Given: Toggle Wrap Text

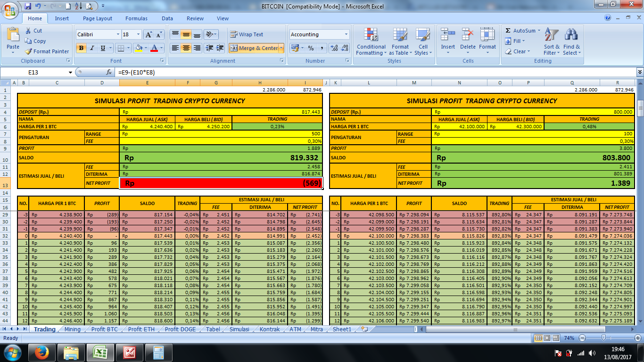Looking at the screenshot, I should tap(247, 34).
